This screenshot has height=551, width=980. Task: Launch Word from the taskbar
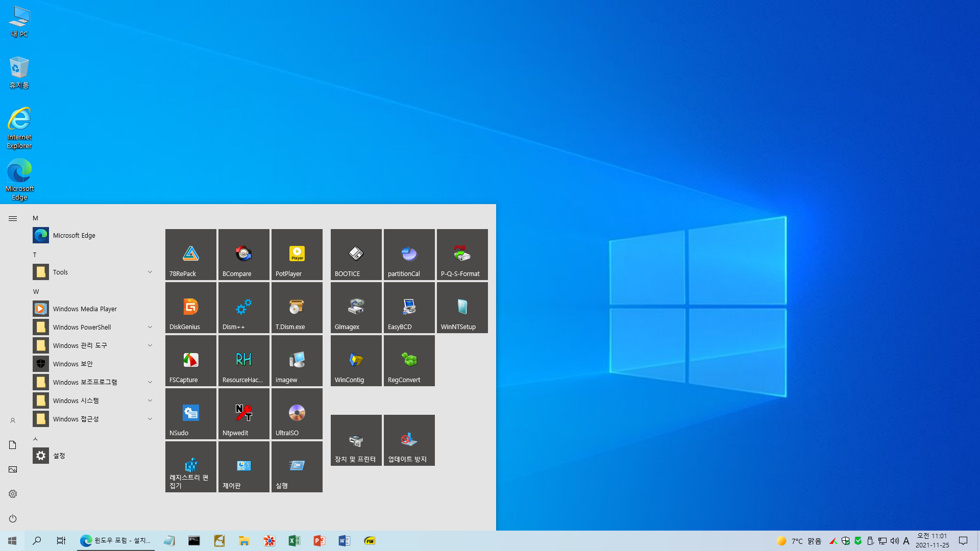coord(344,541)
